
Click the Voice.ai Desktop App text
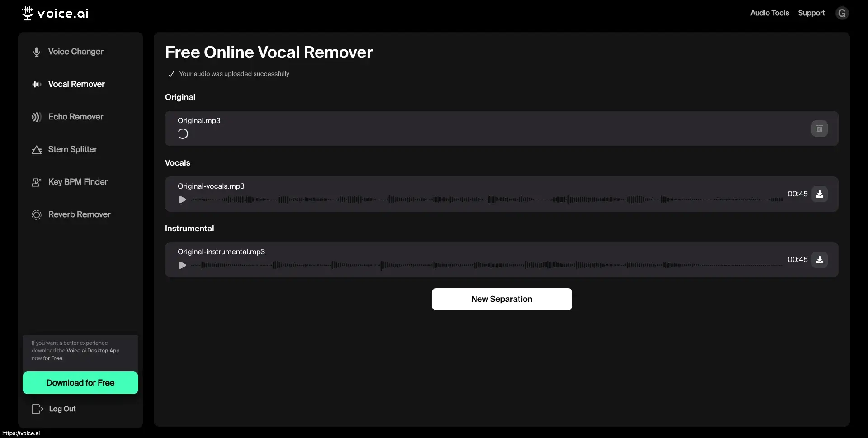tap(93, 351)
